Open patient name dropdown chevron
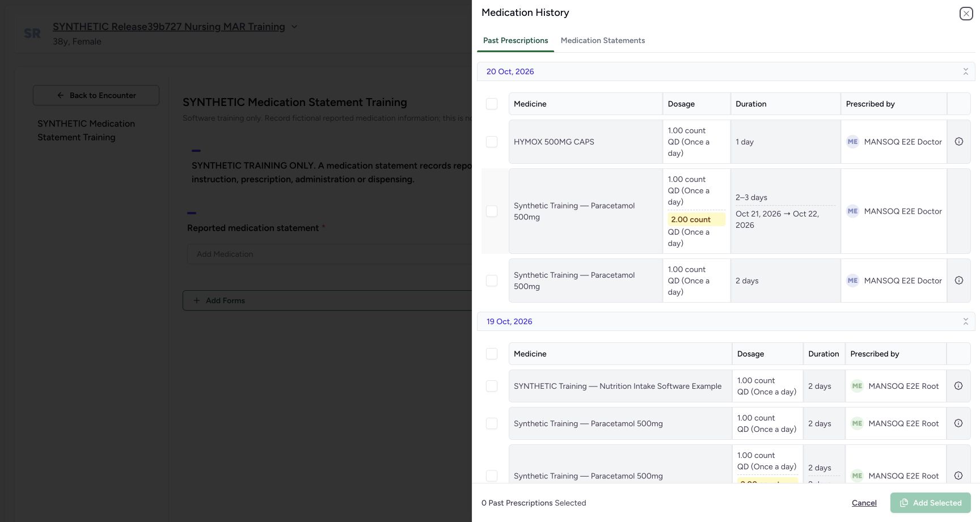This screenshot has height=522, width=980. 294,27
